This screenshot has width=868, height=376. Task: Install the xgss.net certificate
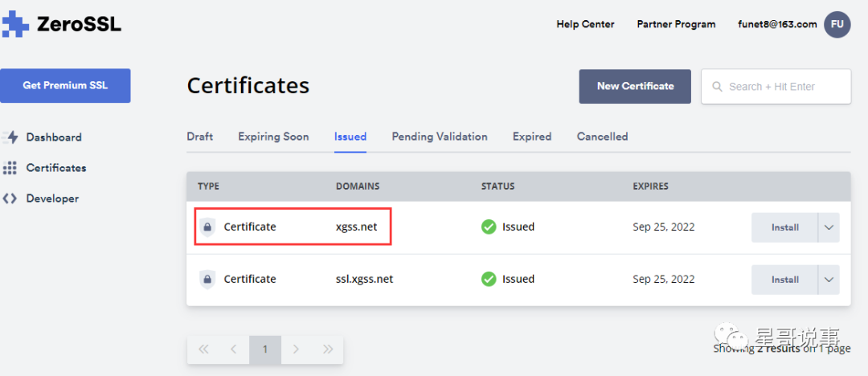[x=784, y=227]
